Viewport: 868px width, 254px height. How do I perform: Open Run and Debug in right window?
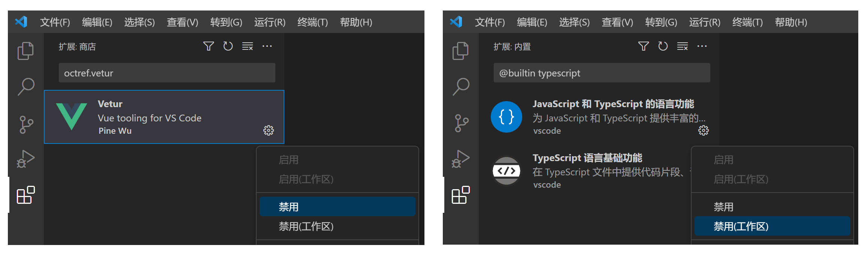tap(460, 159)
